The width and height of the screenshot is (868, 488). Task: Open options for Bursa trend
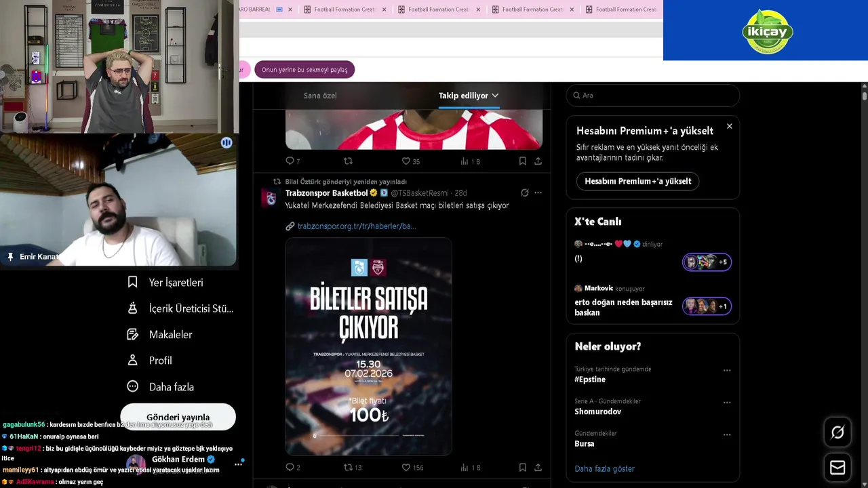point(727,434)
